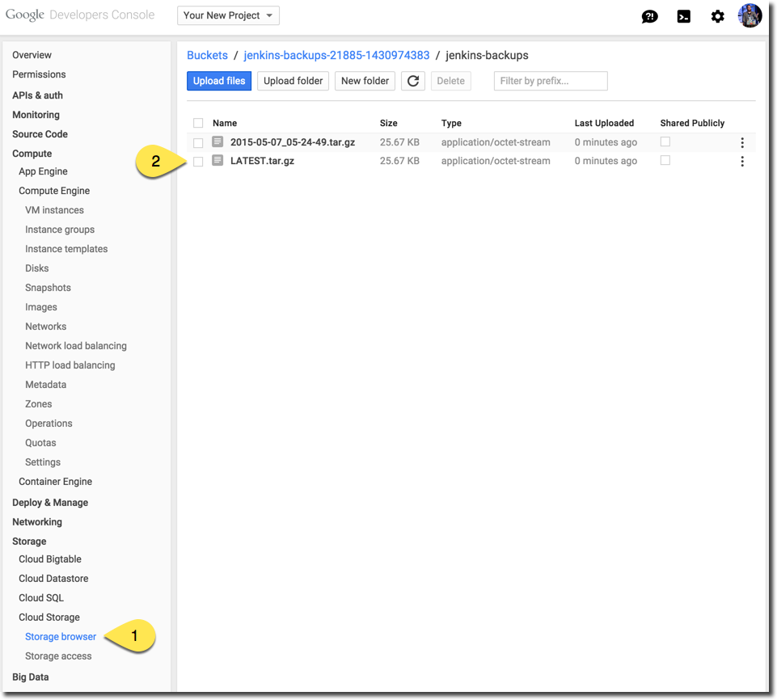777x700 pixels.
Task: Click file icon next to LATEST.tar.gz
Action: click(x=217, y=161)
